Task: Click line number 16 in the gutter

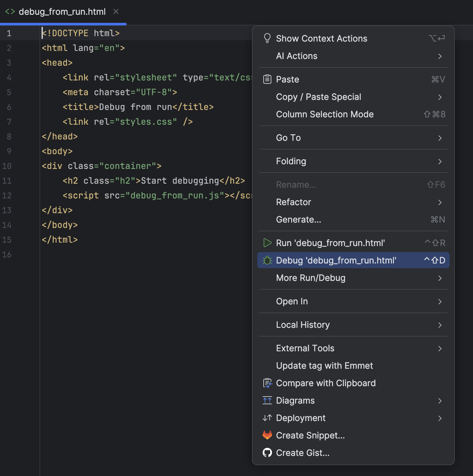Action: click(7, 254)
